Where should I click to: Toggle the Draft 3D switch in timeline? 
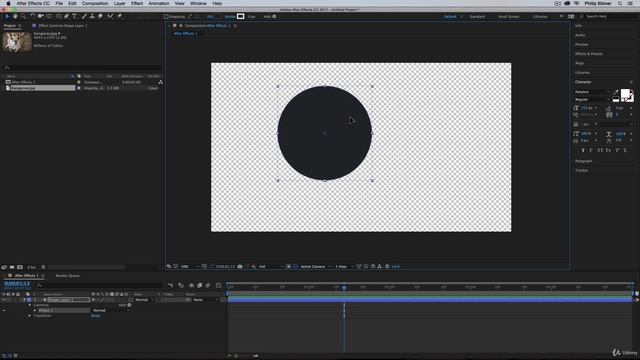181,285
